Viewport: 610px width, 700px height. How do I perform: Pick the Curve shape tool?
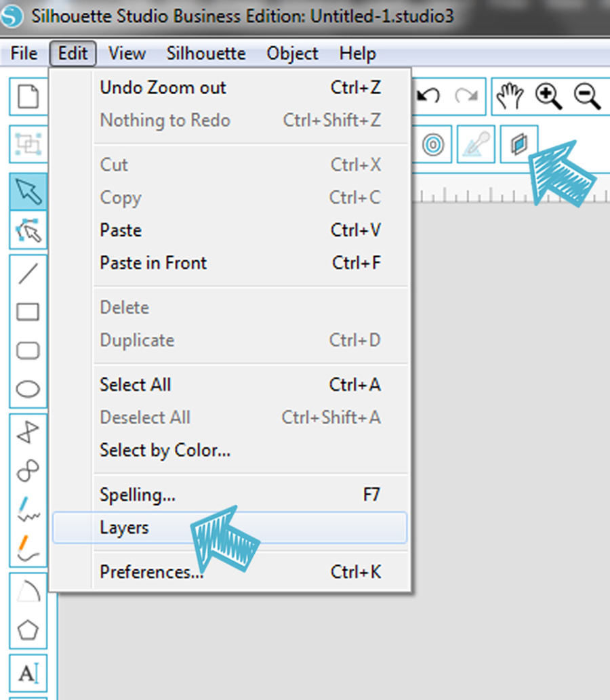28,470
